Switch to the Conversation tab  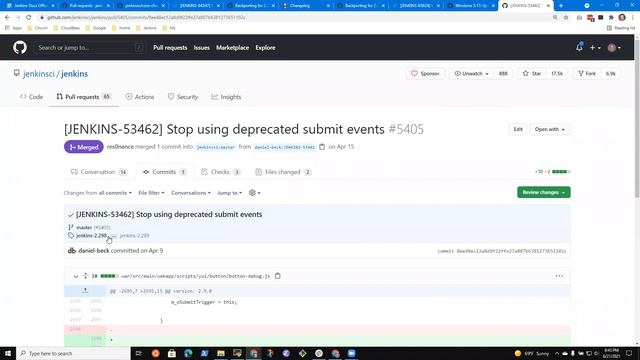coord(99,172)
